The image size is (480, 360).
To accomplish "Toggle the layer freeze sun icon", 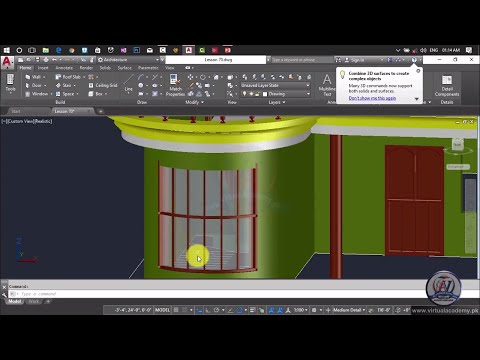I will (251, 94).
